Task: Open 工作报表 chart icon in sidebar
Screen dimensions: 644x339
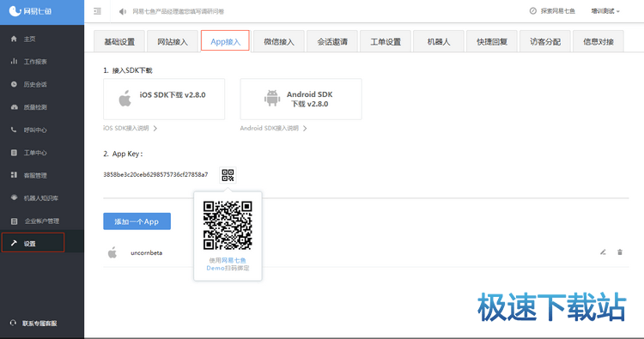Action: click(x=14, y=61)
